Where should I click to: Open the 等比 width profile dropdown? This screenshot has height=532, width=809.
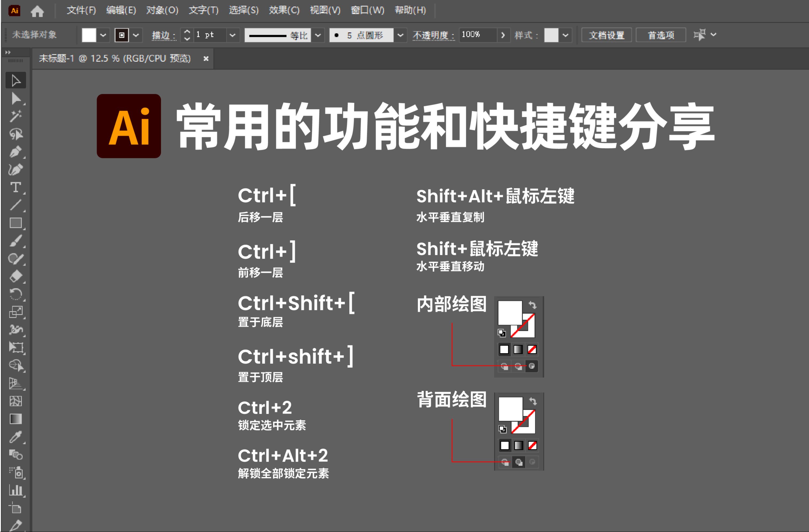coord(318,35)
